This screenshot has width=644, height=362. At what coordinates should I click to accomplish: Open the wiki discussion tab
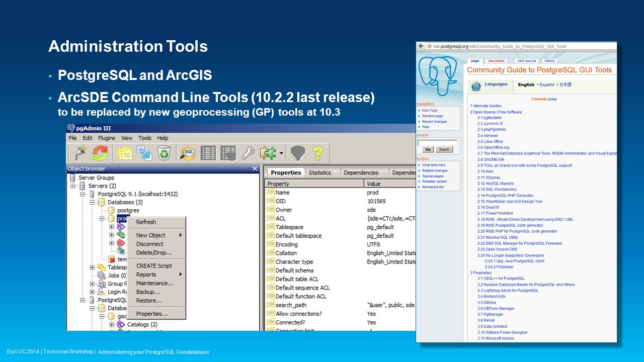click(497, 61)
